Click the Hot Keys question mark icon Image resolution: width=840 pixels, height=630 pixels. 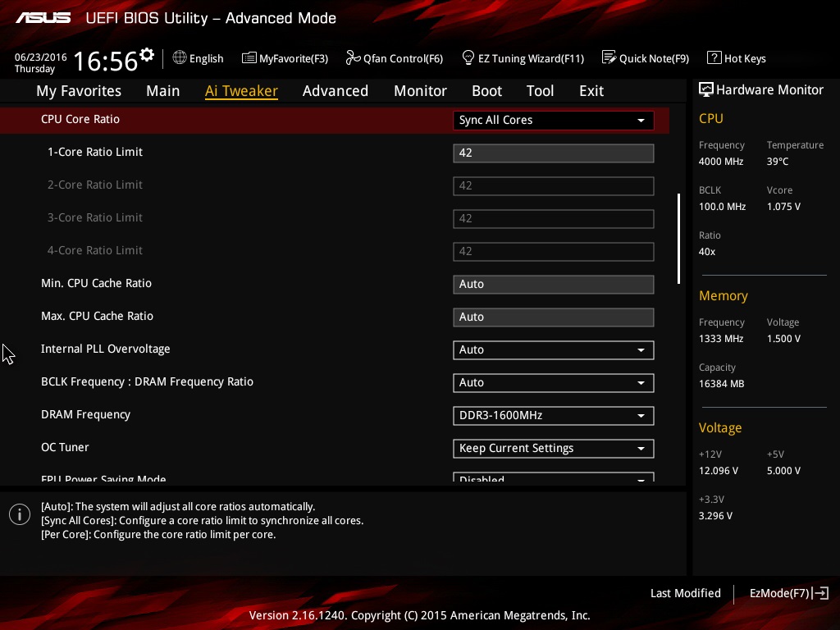[x=714, y=57]
